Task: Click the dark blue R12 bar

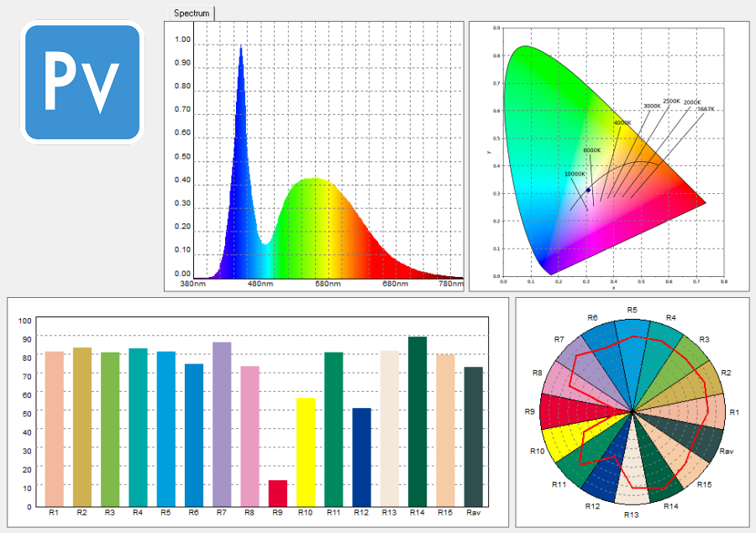Action: tap(361, 457)
